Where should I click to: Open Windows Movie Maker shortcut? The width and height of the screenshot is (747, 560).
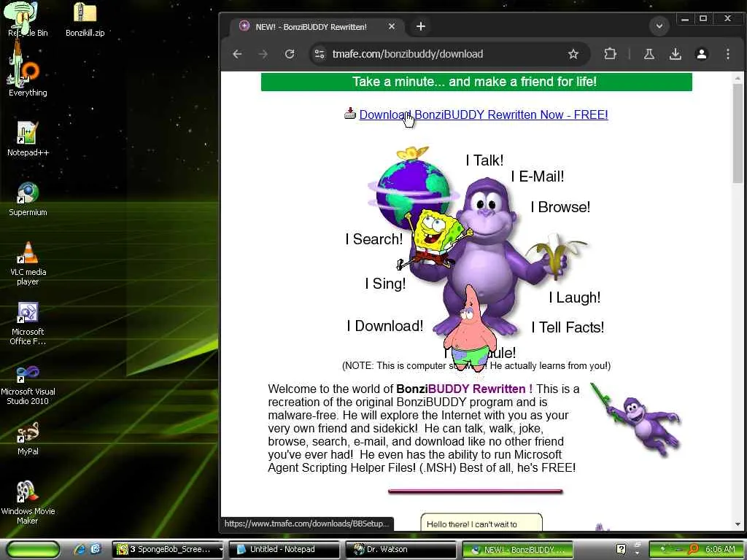[x=28, y=502]
